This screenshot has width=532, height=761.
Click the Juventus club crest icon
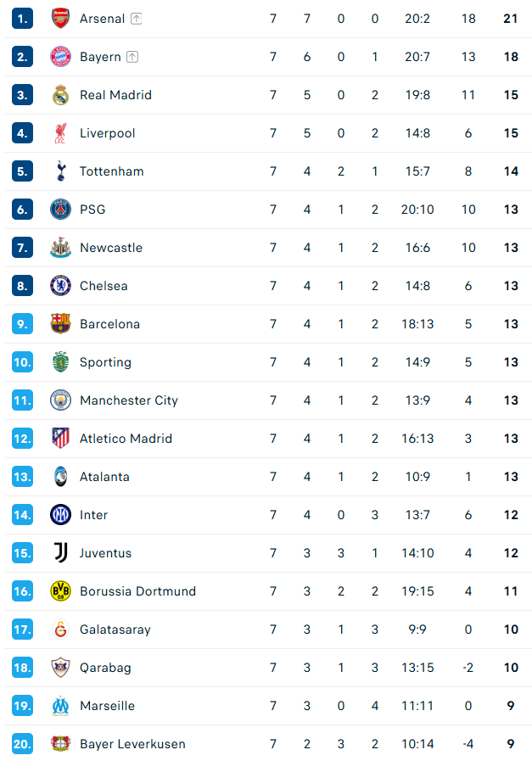pos(60,553)
